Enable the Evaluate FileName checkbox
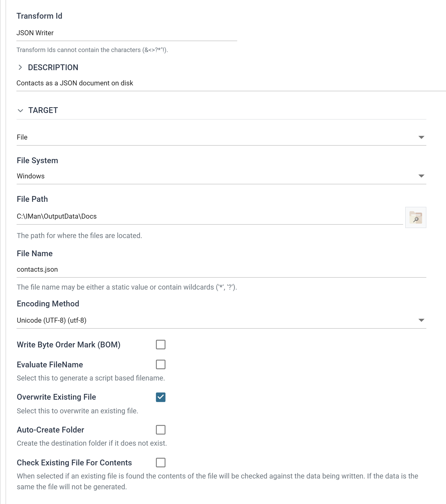 160,364
